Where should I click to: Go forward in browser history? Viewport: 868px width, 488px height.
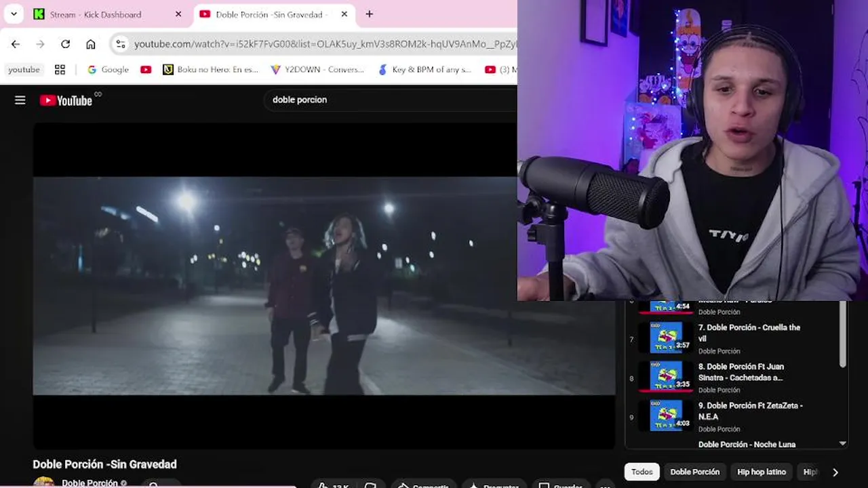[41, 44]
